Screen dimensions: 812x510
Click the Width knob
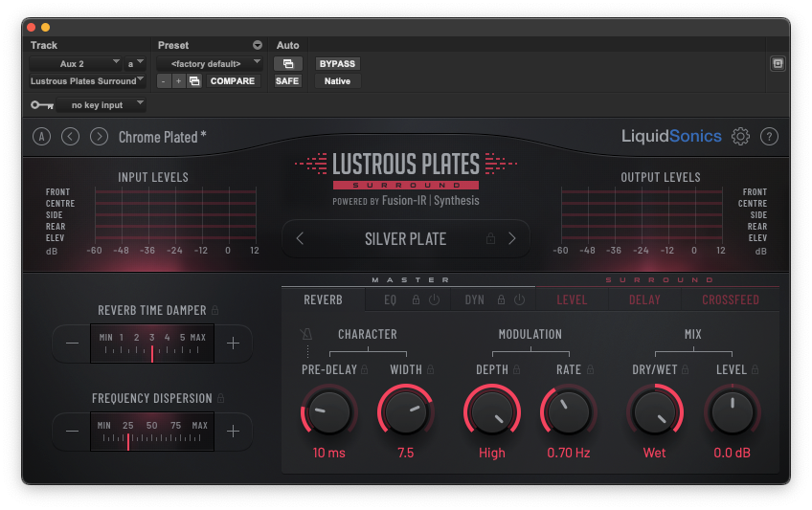405,411
